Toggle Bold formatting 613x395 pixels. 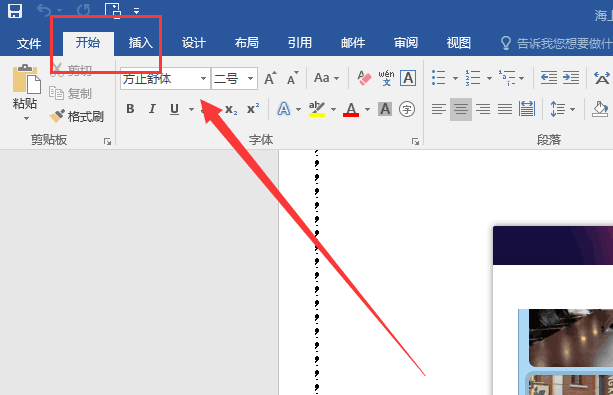pos(130,109)
